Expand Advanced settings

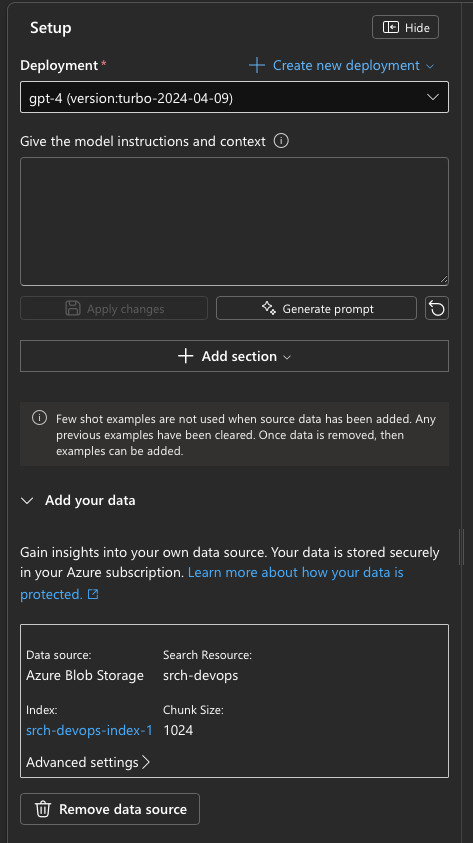coord(88,762)
